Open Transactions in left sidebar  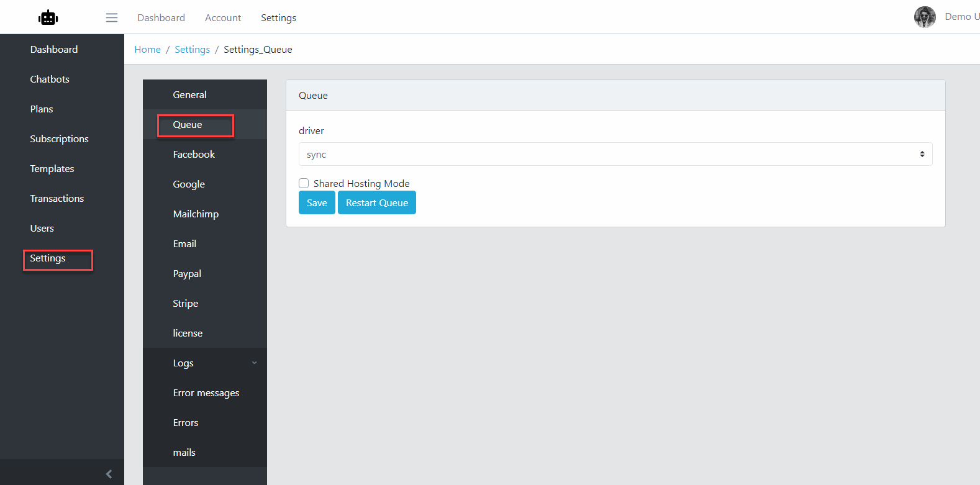click(57, 199)
